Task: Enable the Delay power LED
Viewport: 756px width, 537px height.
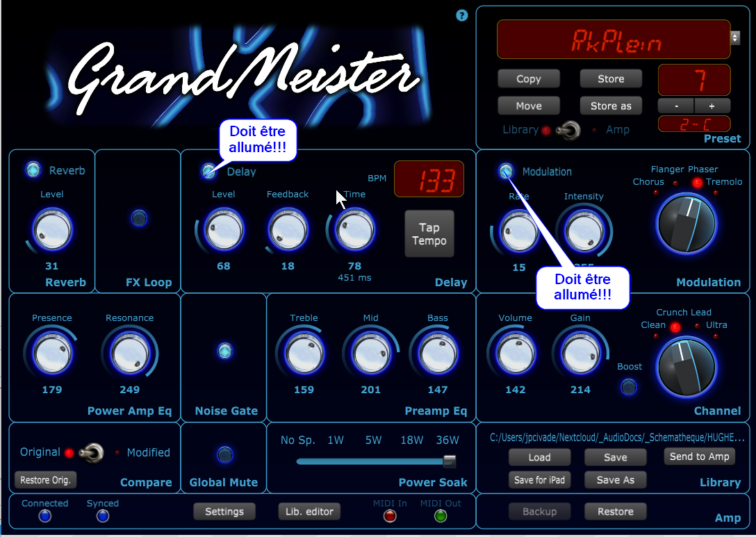Action: [208, 171]
